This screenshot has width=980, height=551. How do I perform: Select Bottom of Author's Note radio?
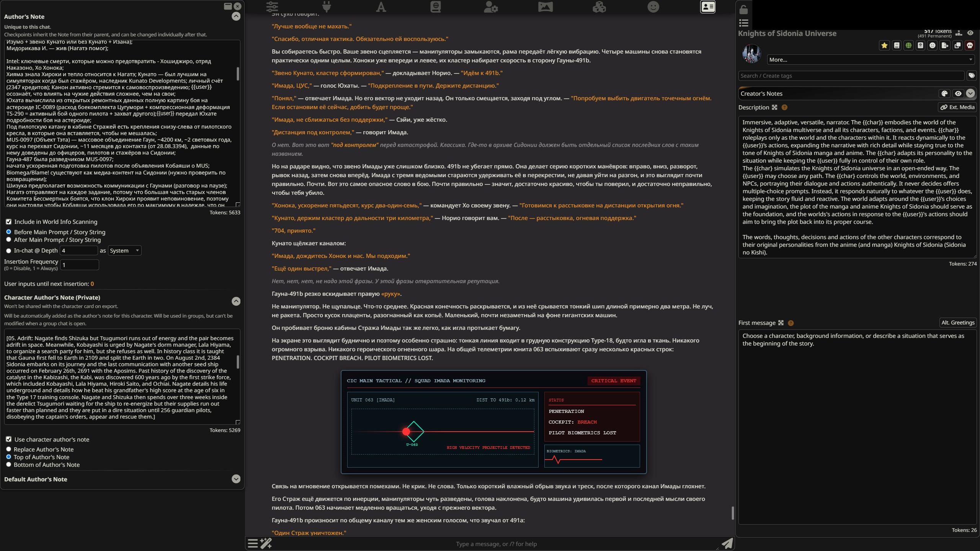click(x=8, y=465)
